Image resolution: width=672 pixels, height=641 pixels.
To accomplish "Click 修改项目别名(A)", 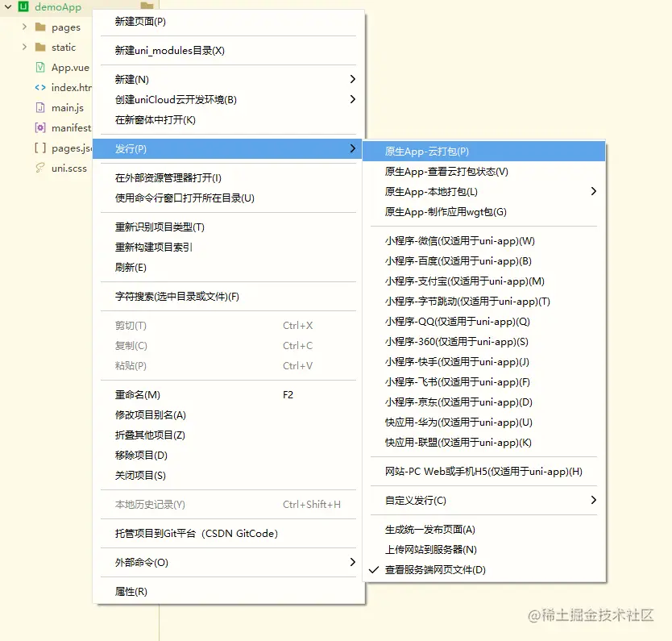I will click(x=228, y=415).
